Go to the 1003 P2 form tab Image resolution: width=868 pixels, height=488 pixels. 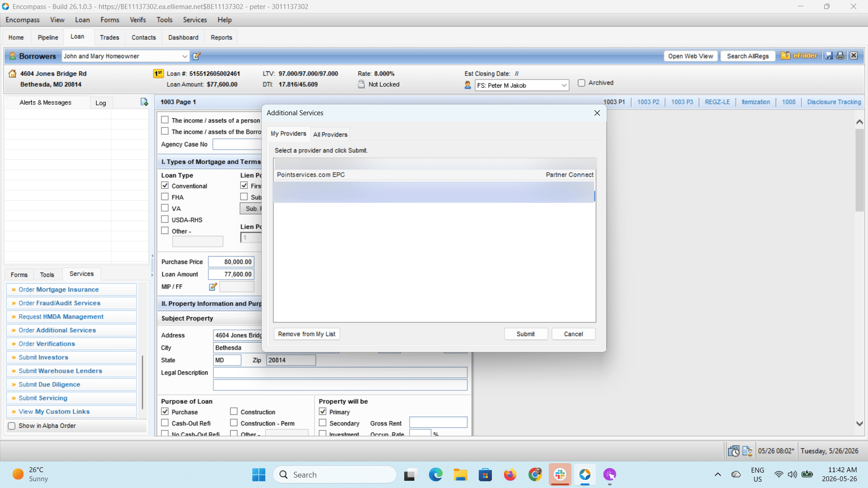pyautogui.click(x=648, y=102)
